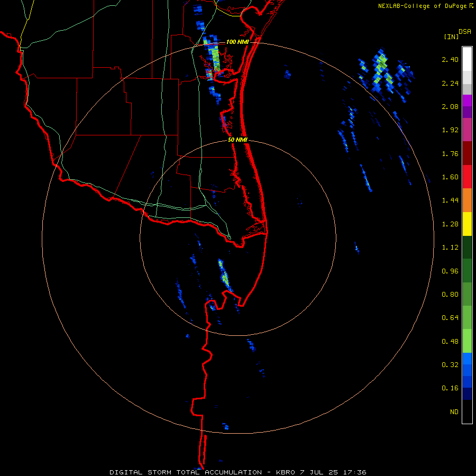
Task: Select the 1.12 legend value
Action: click(x=450, y=248)
